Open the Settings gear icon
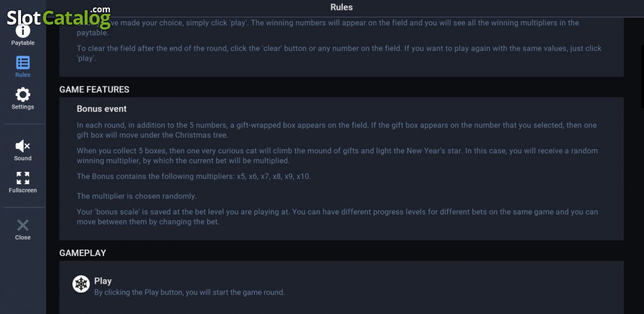The image size is (644, 314). point(23,95)
